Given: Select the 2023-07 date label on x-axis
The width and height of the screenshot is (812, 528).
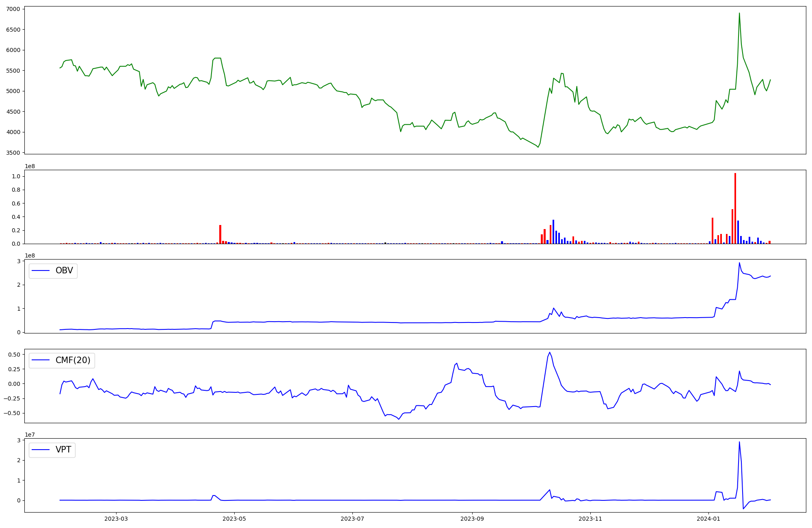Looking at the screenshot, I should pyautogui.click(x=352, y=519).
